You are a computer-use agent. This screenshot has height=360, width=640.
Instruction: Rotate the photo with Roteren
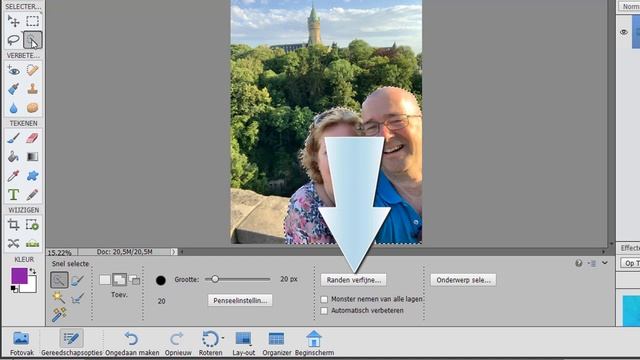click(210, 343)
